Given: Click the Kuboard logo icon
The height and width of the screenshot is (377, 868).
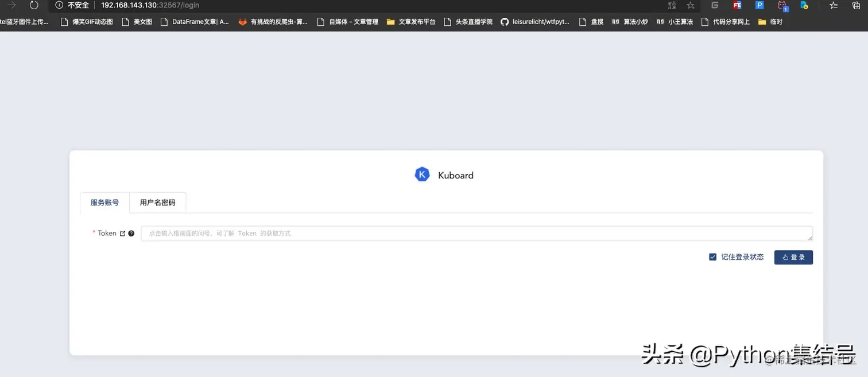Looking at the screenshot, I should 422,174.
